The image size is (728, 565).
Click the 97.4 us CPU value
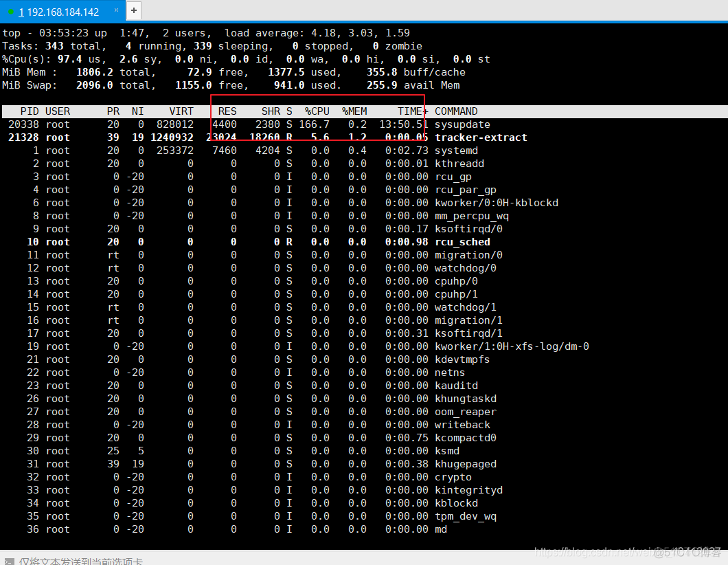pyautogui.click(x=69, y=59)
